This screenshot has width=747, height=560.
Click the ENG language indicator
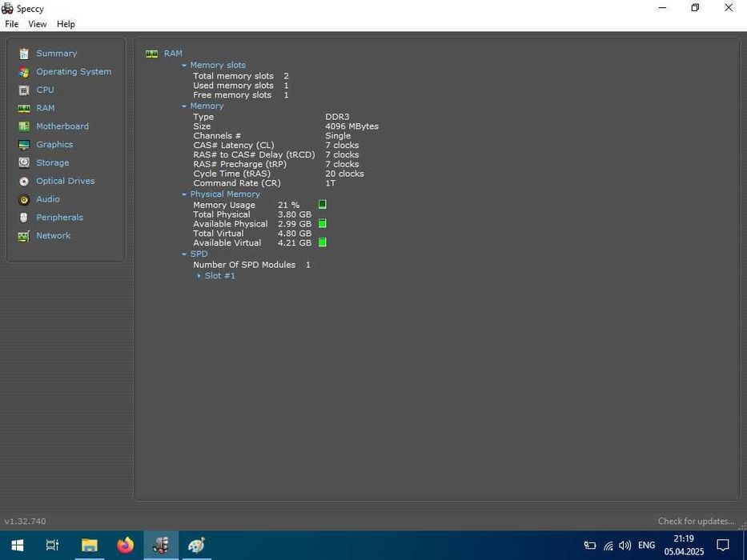(x=646, y=546)
